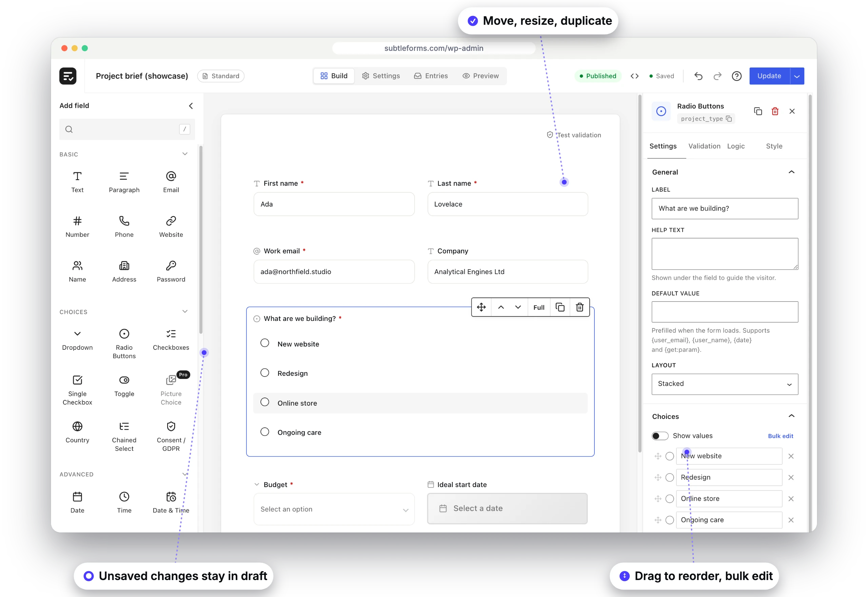Add a Checkboxes field
Image resolution: width=868 pixels, height=597 pixels.
(171, 340)
